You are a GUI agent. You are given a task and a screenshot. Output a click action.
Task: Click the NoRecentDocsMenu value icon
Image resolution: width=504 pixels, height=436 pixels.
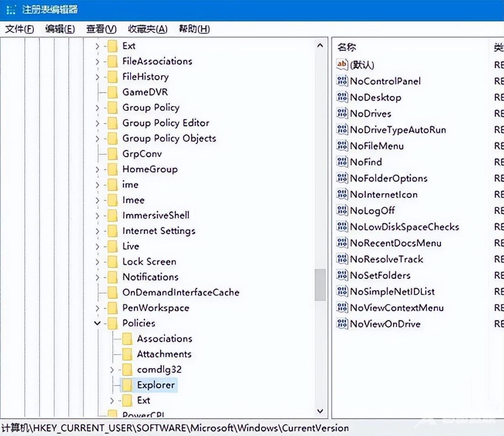(x=342, y=243)
